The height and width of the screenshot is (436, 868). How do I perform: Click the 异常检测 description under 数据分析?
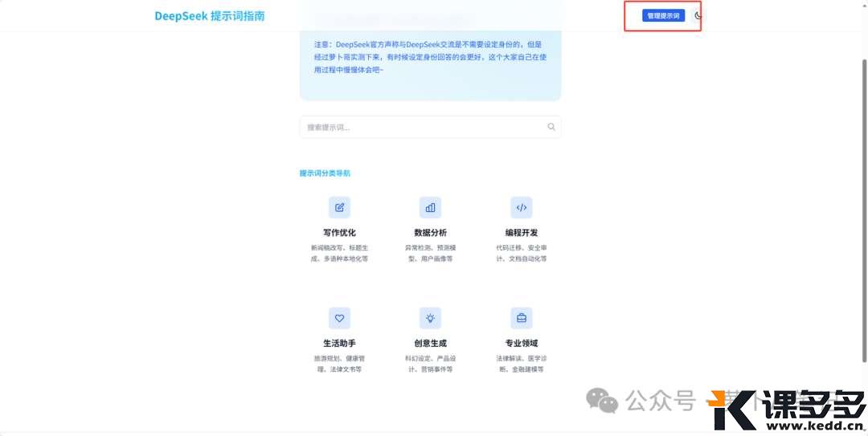(x=430, y=254)
